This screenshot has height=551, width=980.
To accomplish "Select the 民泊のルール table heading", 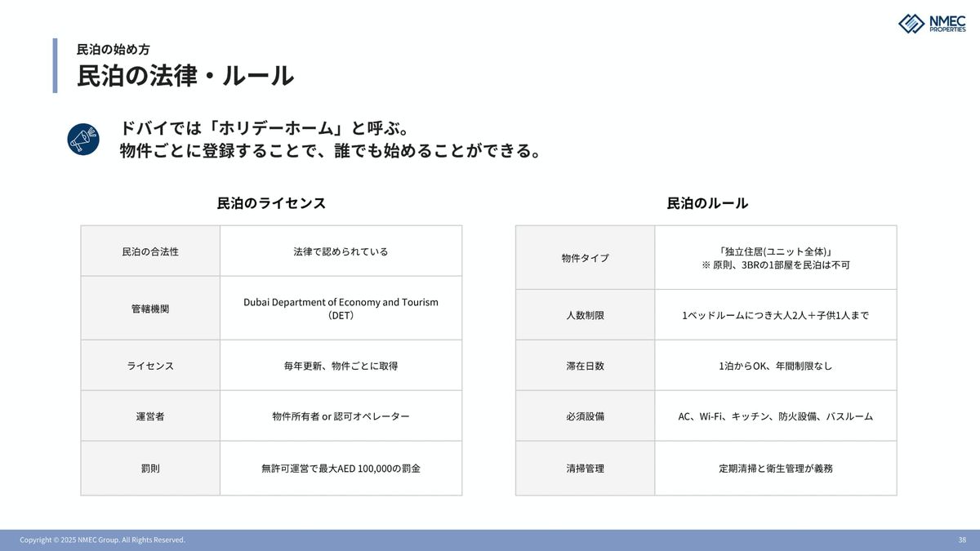I will 707,203.
